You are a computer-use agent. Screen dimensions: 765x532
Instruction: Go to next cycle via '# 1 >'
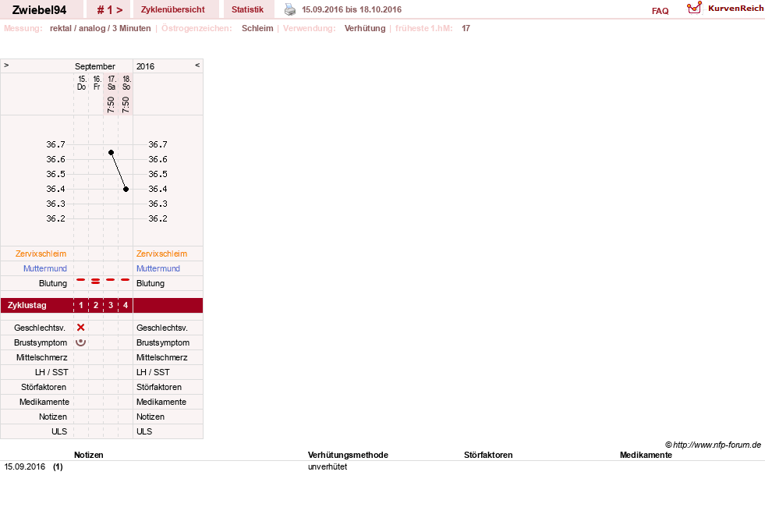[x=110, y=10]
